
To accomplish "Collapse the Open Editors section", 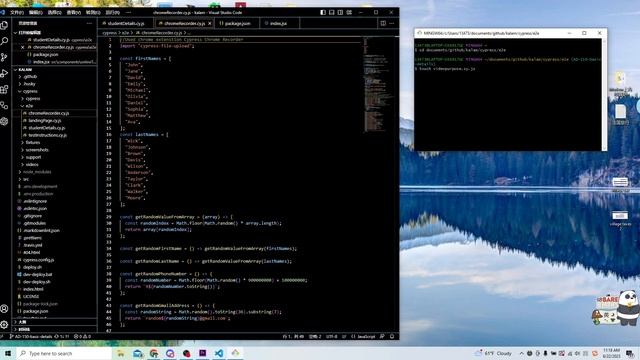I will coord(55,33).
